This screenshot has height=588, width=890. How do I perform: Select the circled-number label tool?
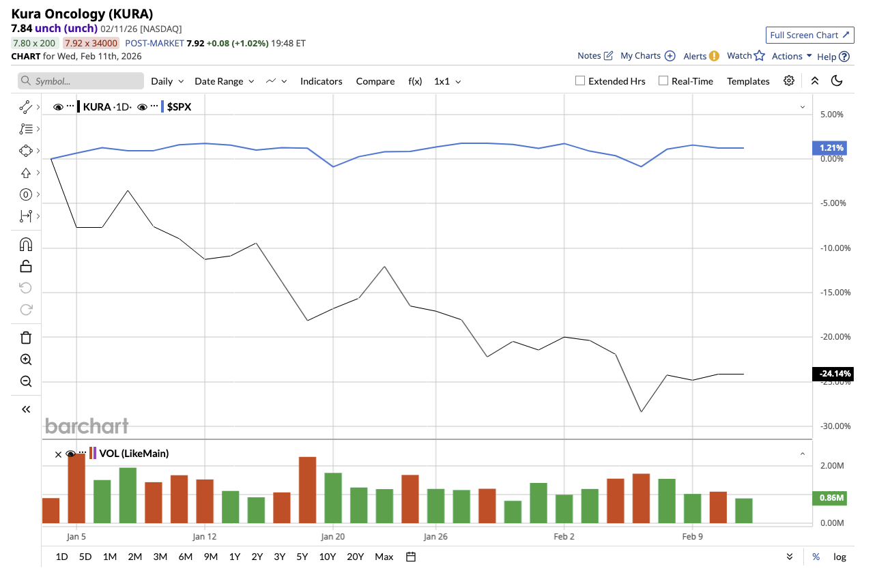26,194
